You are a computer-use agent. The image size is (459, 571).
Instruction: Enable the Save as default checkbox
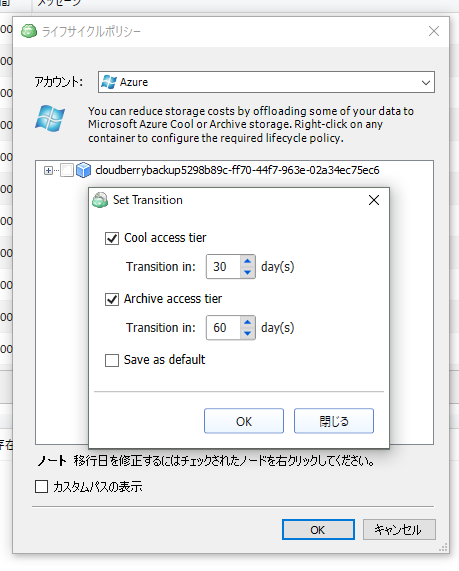click(x=112, y=361)
